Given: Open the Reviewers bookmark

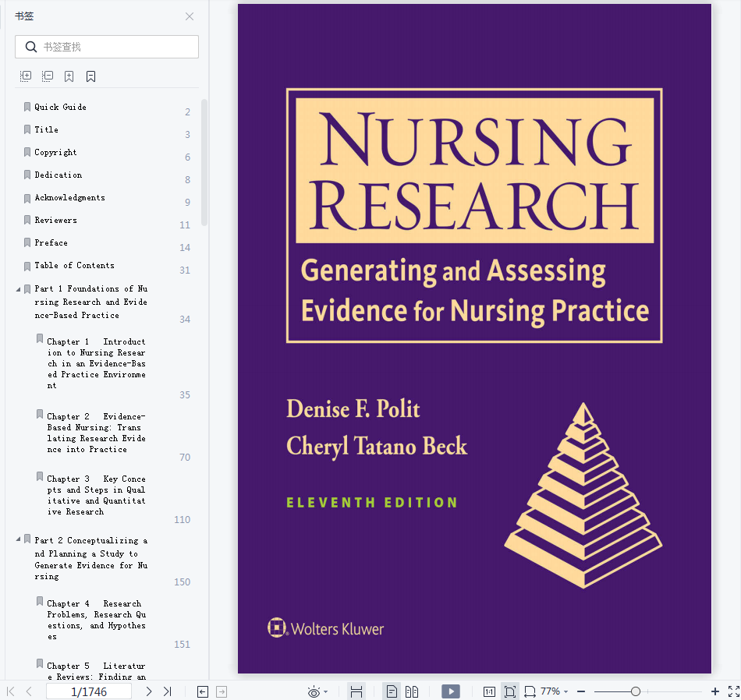Looking at the screenshot, I should (55, 221).
